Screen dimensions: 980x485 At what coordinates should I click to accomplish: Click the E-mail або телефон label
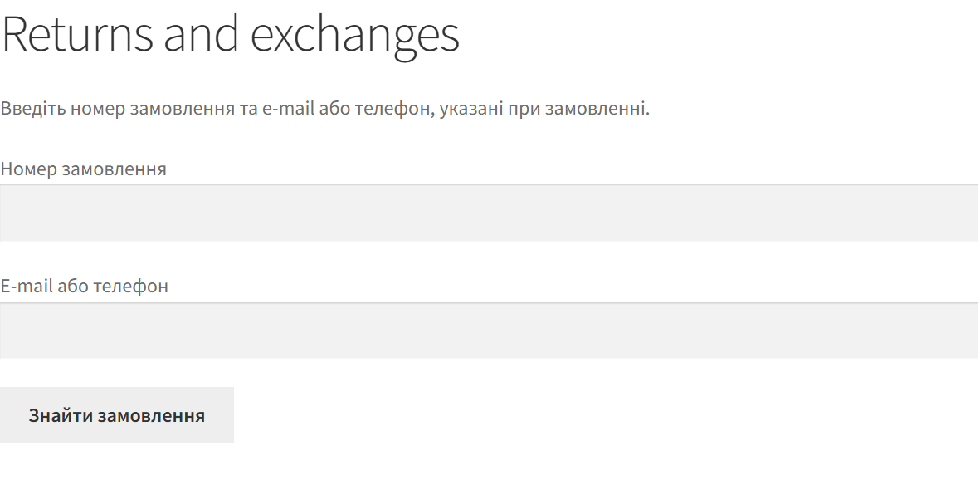pyautogui.click(x=84, y=286)
